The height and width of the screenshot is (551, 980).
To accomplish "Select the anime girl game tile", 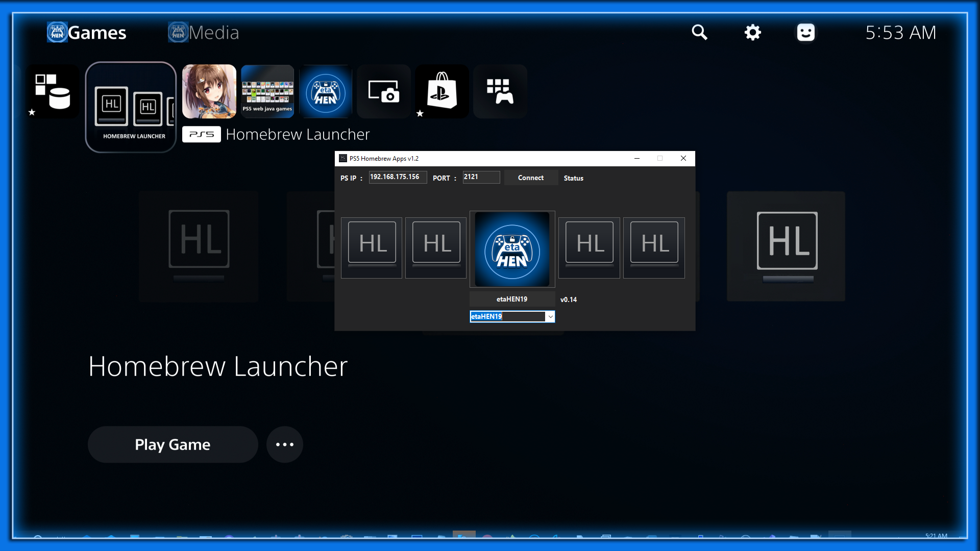I will pos(209,92).
